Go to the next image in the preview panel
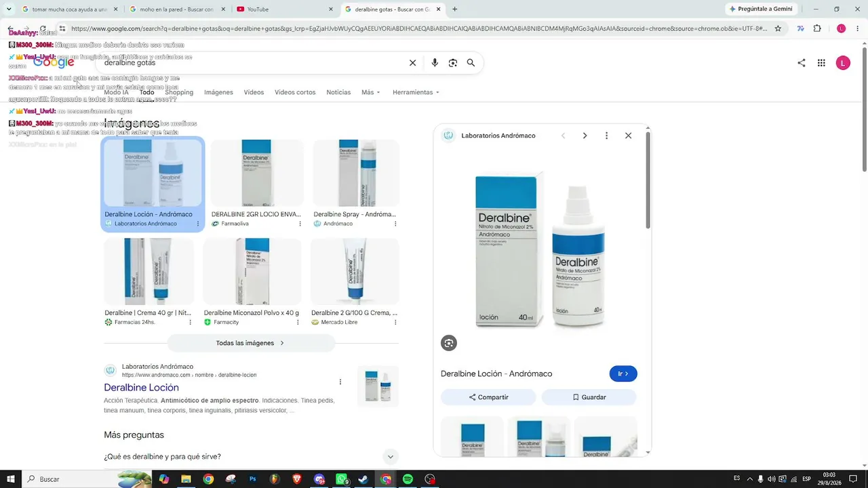The image size is (868, 488). (585, 136)
